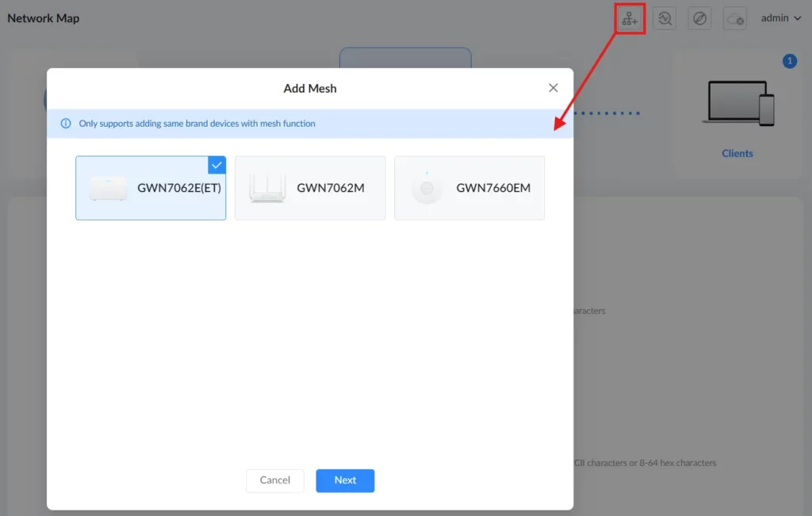Click the checkmark on GWN7062E(ET) card
The height and width of the screenshot is (516, 812).
coord(216,165)
